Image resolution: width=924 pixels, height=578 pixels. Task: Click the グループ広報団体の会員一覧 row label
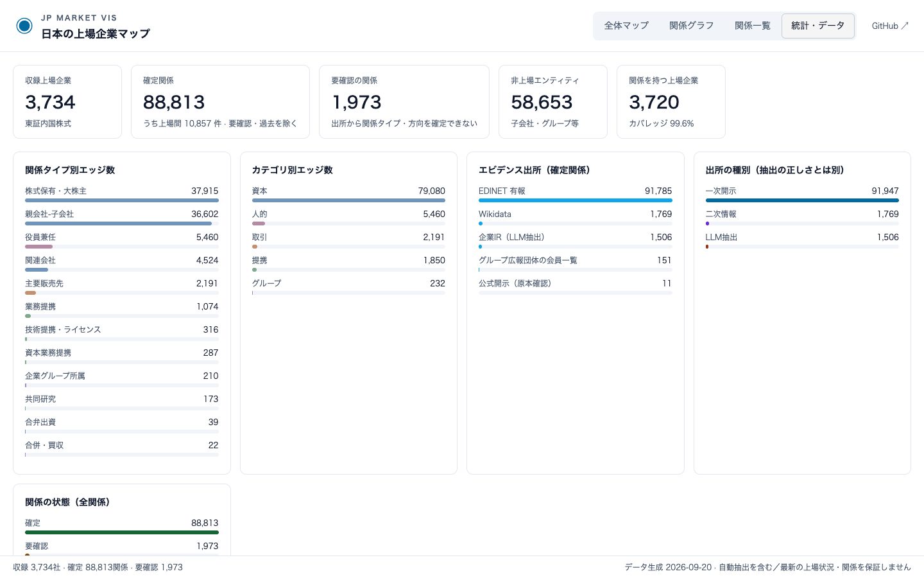click(x=528, y=260)
